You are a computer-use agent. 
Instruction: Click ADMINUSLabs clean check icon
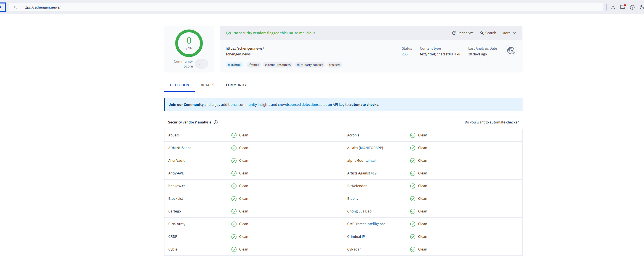tap(234, 148)
